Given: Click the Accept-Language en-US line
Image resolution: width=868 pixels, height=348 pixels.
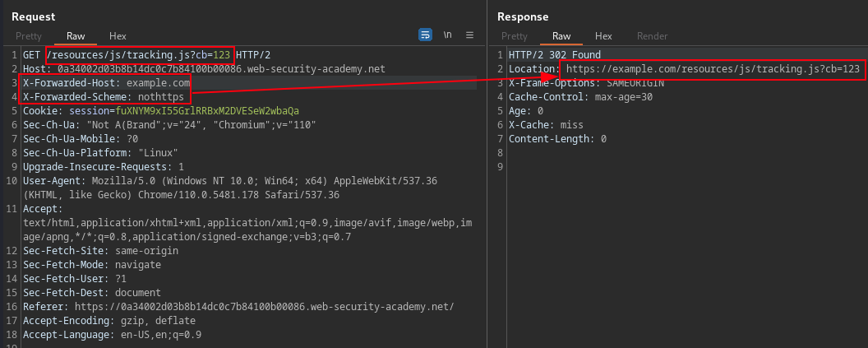Looking at the screenshot, I should pos(112,335).
